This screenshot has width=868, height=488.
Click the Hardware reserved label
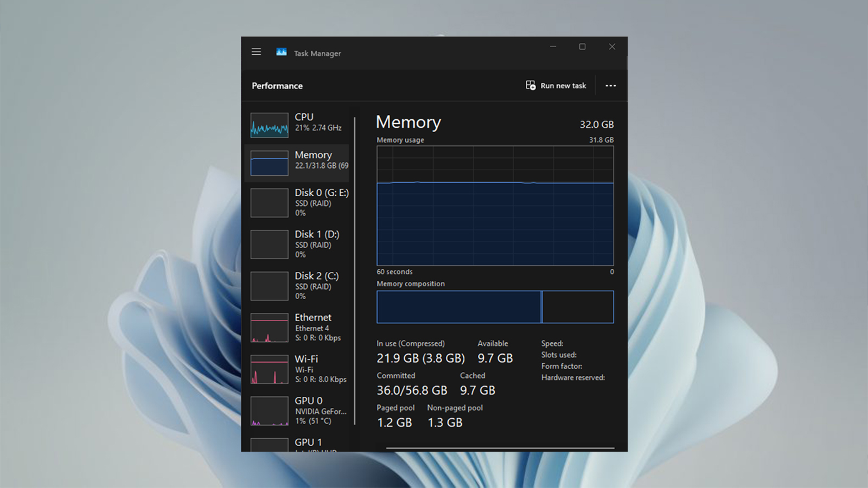(x=573, y=377)
